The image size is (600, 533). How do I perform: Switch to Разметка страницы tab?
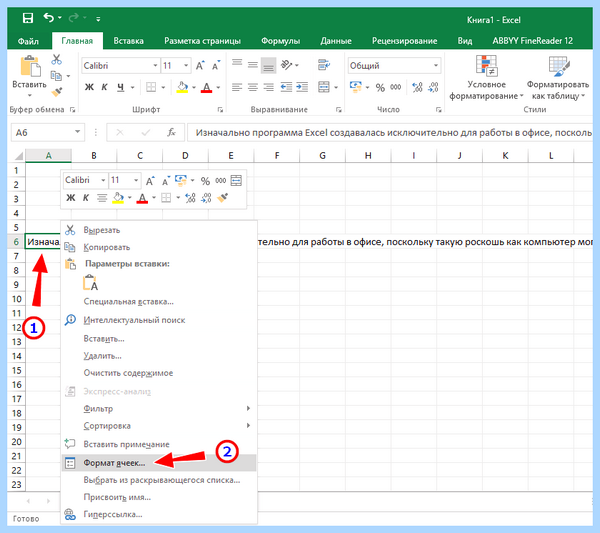(202, 41)
